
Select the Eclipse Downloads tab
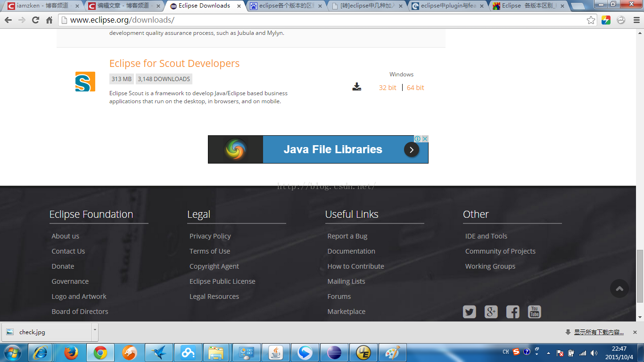205,6
